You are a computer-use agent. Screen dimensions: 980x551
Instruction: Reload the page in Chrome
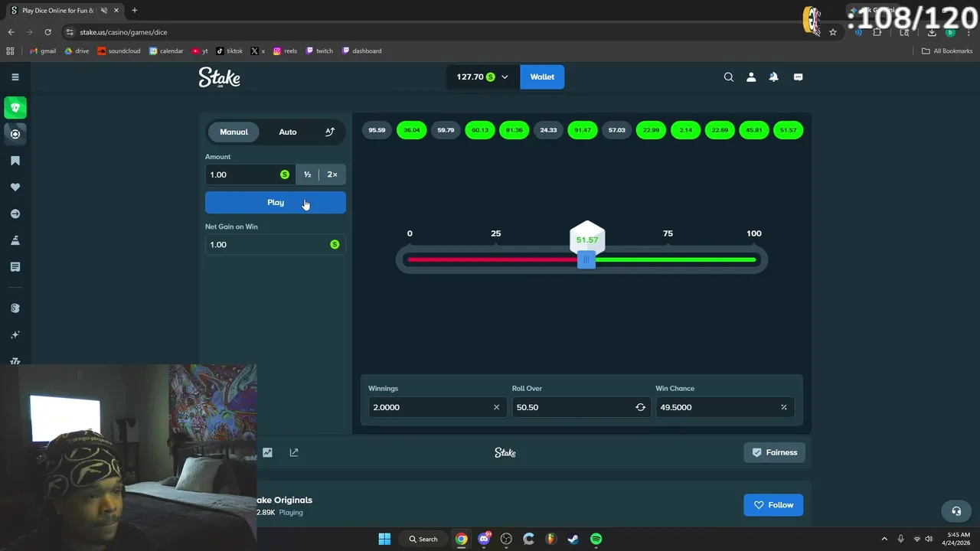47,32
